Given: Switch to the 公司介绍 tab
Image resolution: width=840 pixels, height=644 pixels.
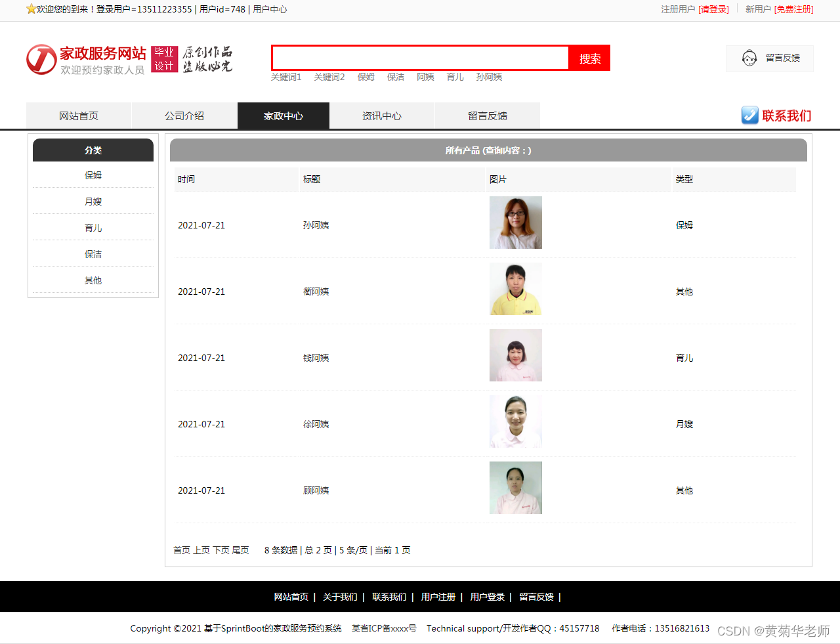Looking at the screenshot, I should coord(184,115).
